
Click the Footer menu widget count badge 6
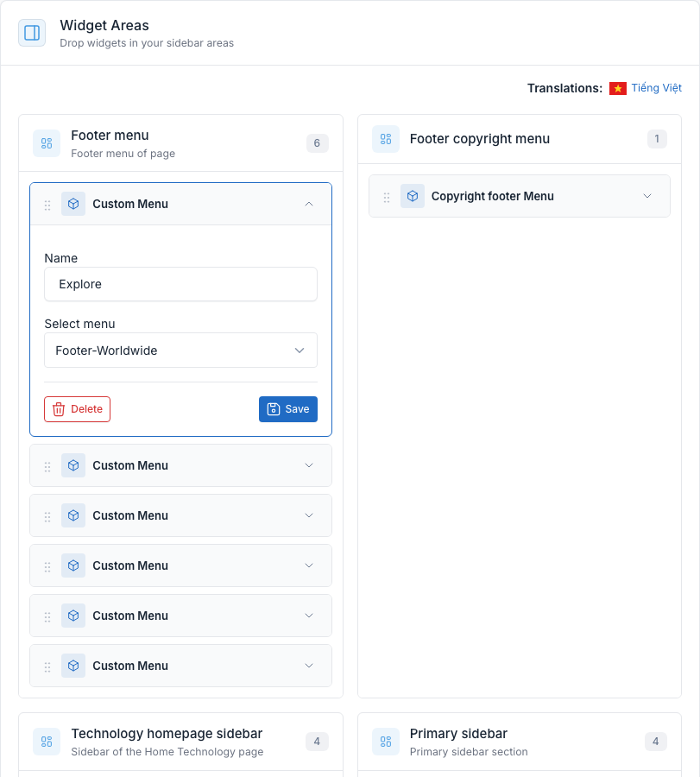tap(317, 143)
